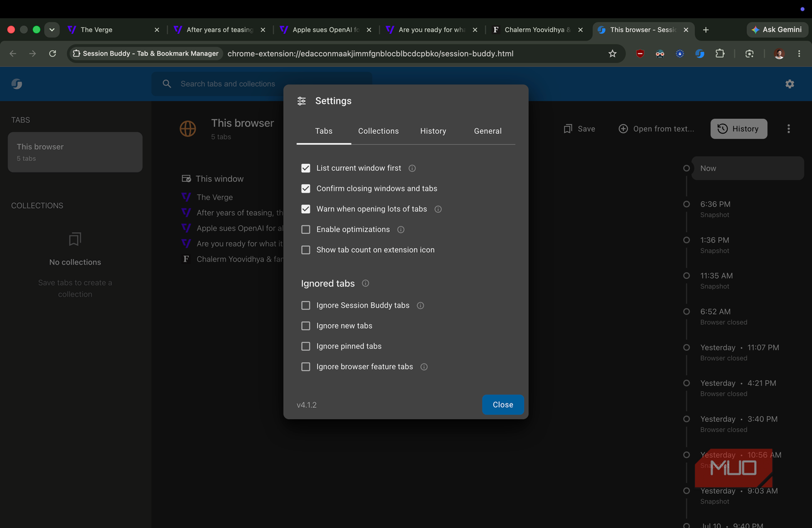Open the Session Buddy settings gear
Screen dimensions: 812x528
(x=789, y=84)
